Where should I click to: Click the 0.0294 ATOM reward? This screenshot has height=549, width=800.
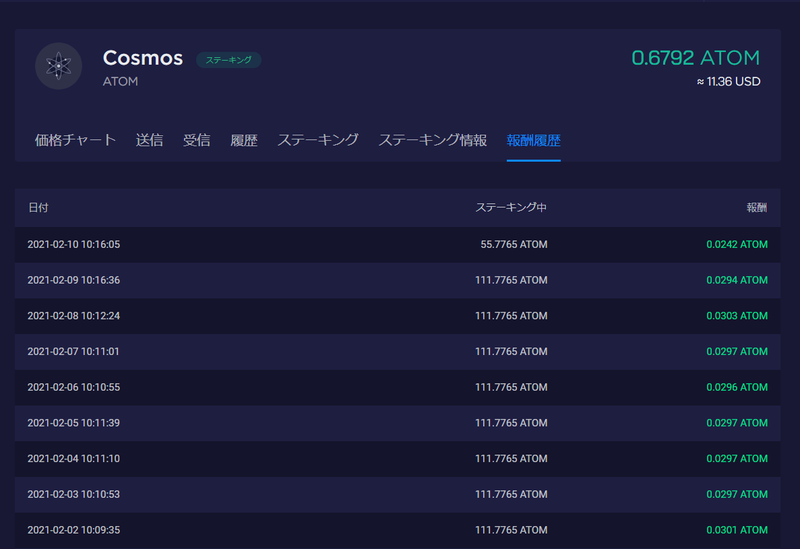[737, 280]
